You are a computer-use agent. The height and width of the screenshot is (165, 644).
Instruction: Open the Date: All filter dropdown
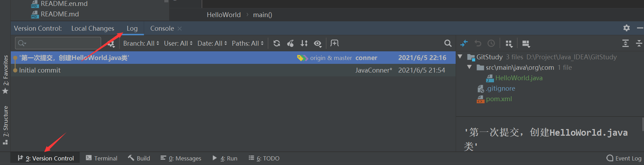212,43
